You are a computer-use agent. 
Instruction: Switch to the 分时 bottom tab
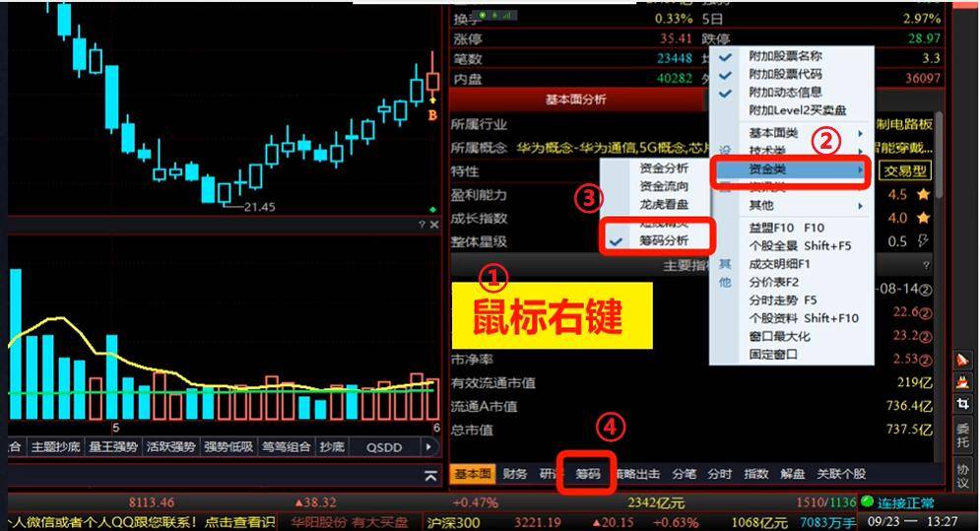pyautogui.click(x=719, y=474)
